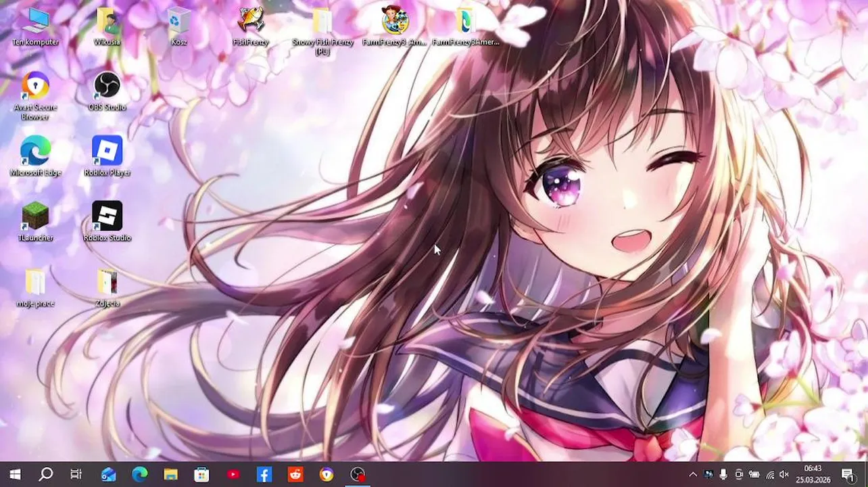Open Avast Secure Browser from the taskbar
Image resolution: width=868 pixels, height=487 pixels.
tap(327, 475)
